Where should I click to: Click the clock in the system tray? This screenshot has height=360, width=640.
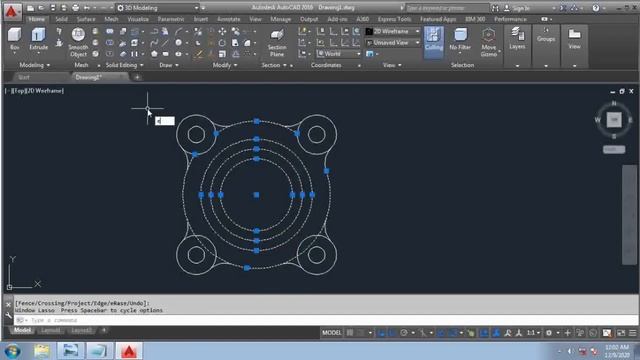coord(617,351)
